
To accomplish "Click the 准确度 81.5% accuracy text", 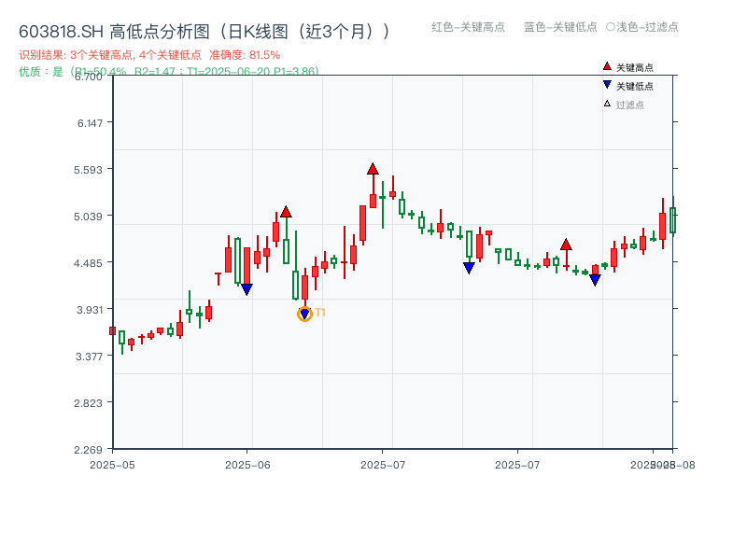I will click(x=243, y=55).
